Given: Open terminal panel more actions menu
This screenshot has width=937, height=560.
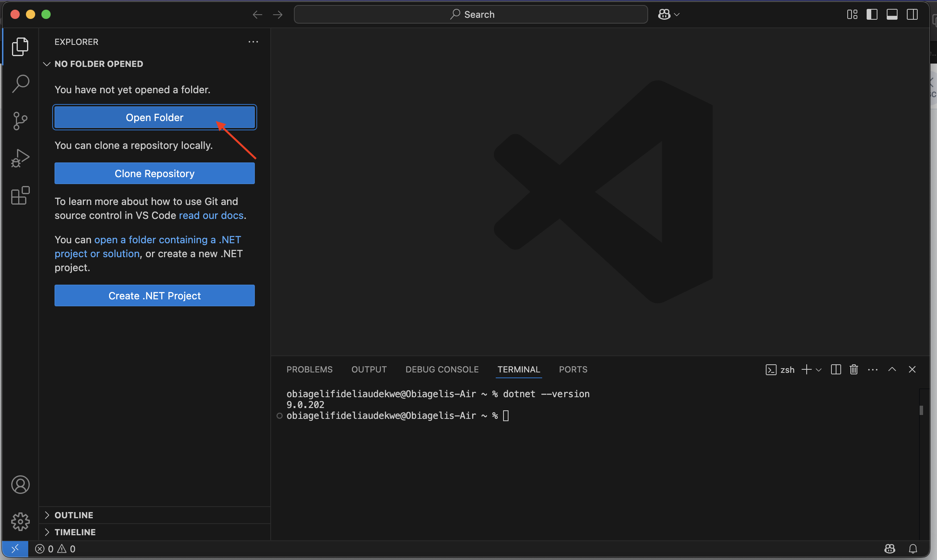Looking at the screenshot, I should [x=873, y=369].
